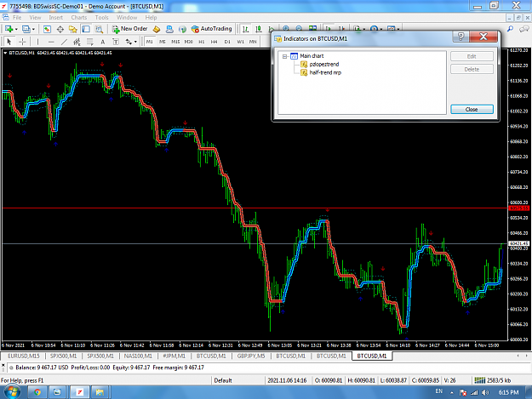This screenshot has width=532, height=399.
Task: Switch timeframe to H1
Action: coord(202,42)
